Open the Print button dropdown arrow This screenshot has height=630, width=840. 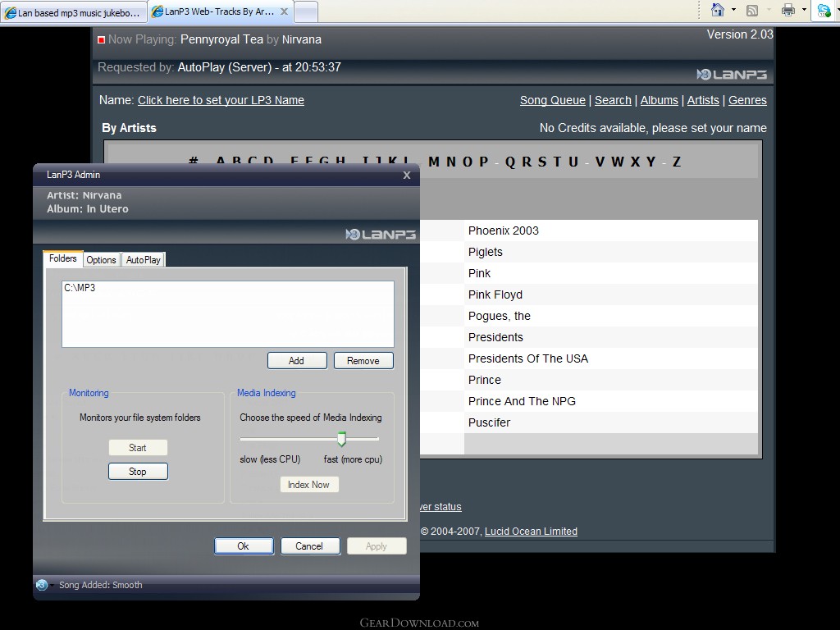(804, 10)
